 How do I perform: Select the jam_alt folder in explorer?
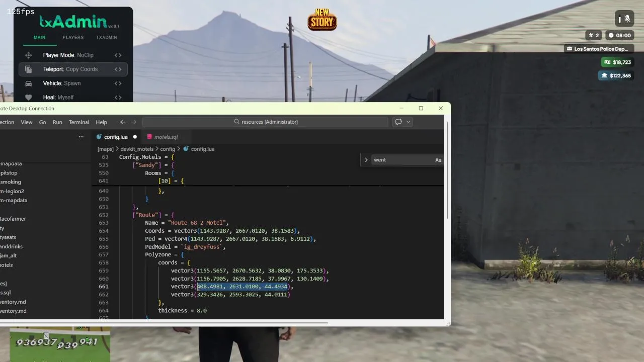tap(8, 255)
